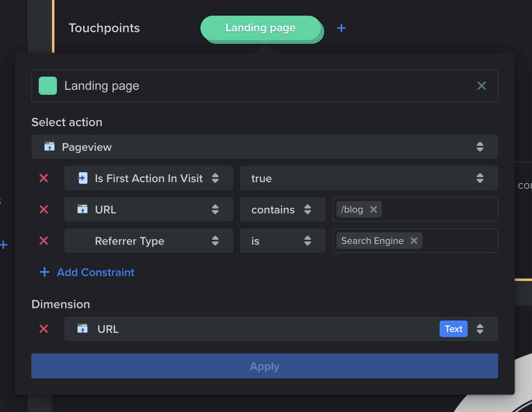Click the Landing page touchpoint pill

pos(261,28)
